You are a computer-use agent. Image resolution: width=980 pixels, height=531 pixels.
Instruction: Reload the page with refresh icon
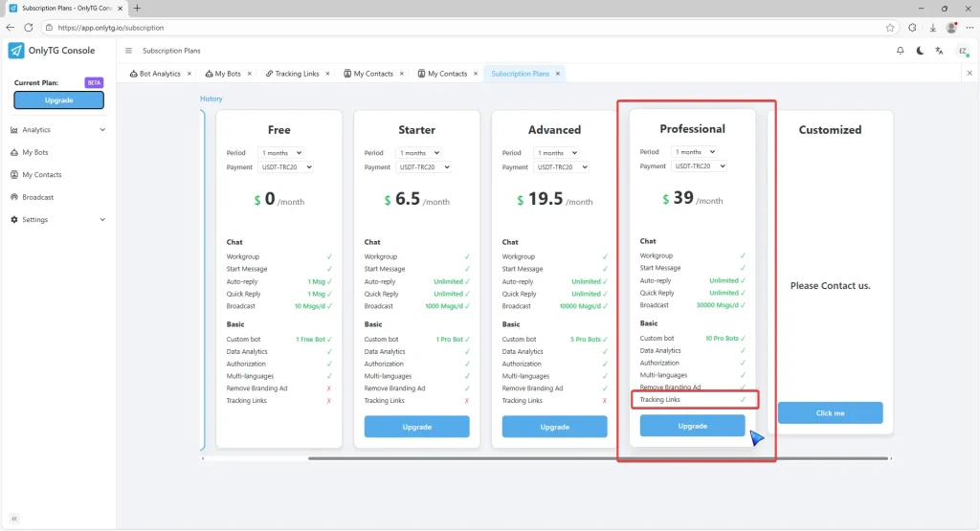tap(29, 28)
